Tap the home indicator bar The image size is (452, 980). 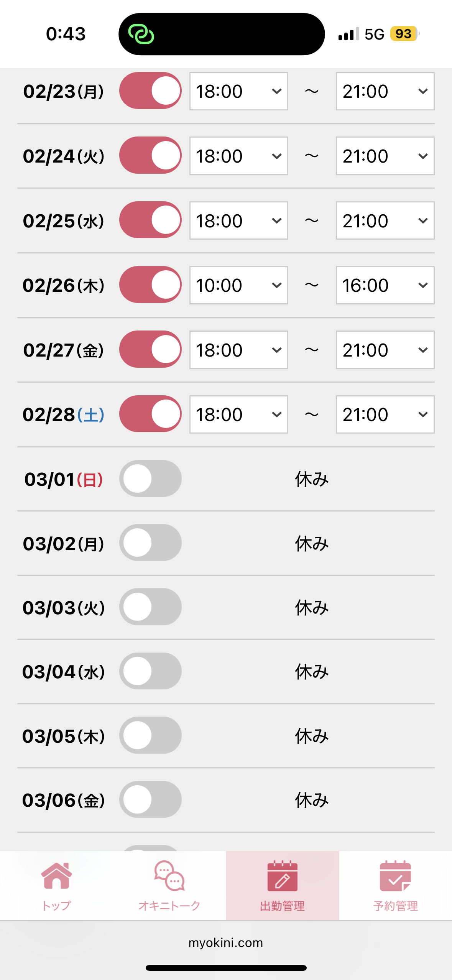click(226, 968)
